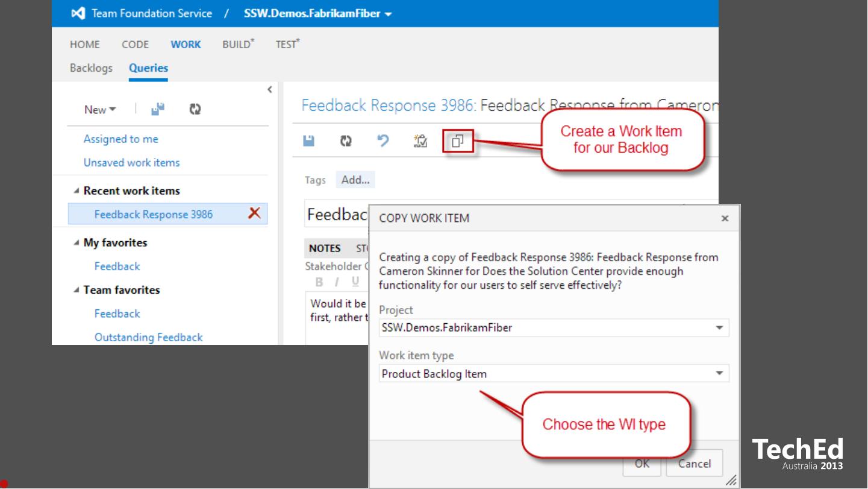The width and height of the screenshot is (868, 489).
Task: Select the Queries tab
Action: click(x=148, y=68)
